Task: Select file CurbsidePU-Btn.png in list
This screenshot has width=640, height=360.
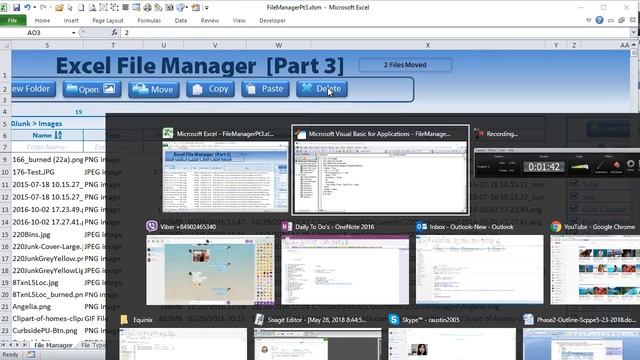Action: point(45,330)
